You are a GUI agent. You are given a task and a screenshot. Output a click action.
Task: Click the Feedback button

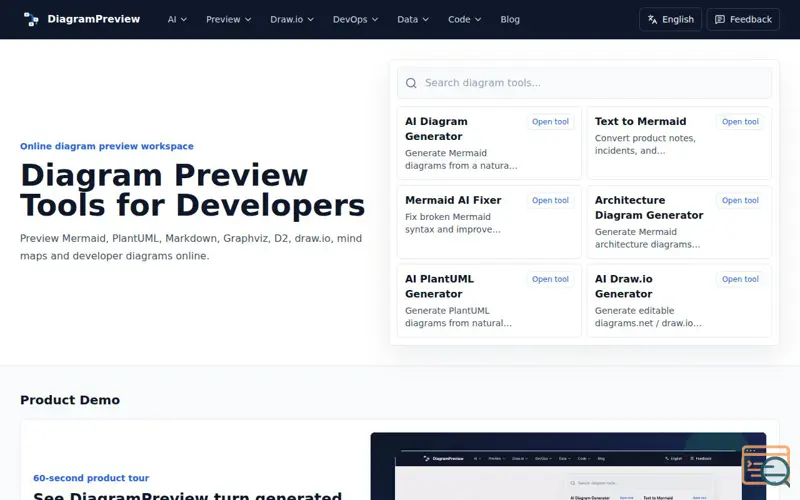tap(743, 19)
